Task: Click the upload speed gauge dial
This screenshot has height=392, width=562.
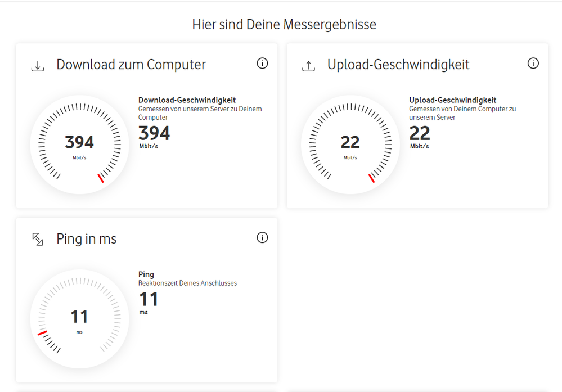Action: (350, 143)
